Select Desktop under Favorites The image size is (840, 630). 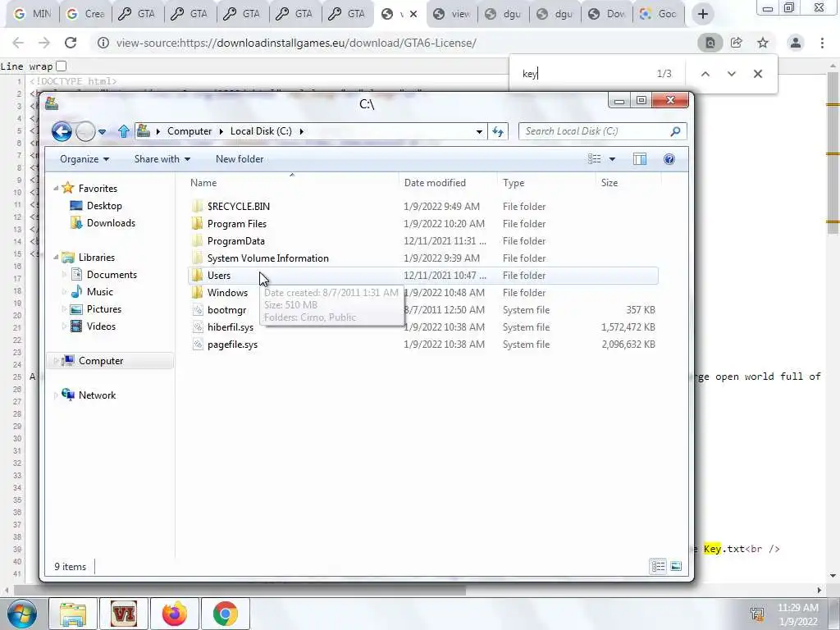click(104, 206)
